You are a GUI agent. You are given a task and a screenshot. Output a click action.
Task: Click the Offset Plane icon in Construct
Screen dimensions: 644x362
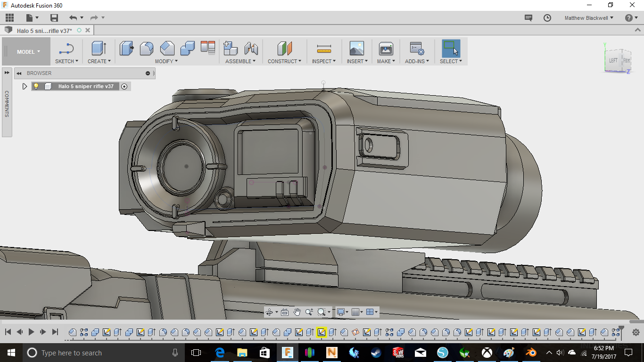285,48
